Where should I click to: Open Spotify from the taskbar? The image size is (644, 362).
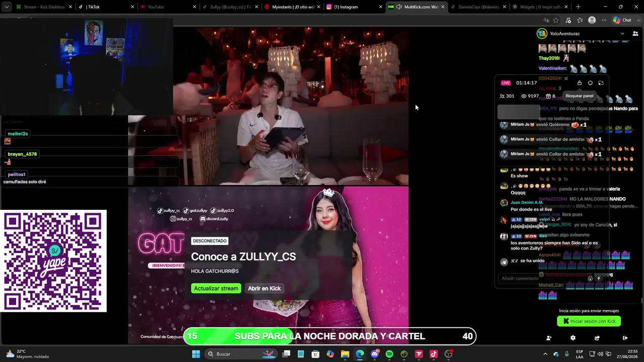[389, 354]
